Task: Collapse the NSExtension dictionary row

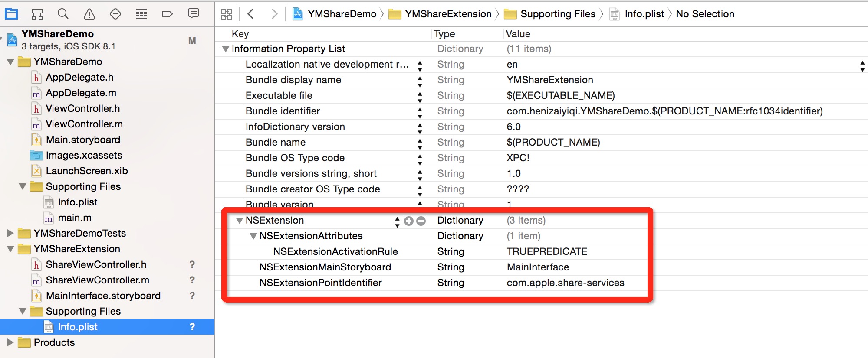Action: click(239, 221)
